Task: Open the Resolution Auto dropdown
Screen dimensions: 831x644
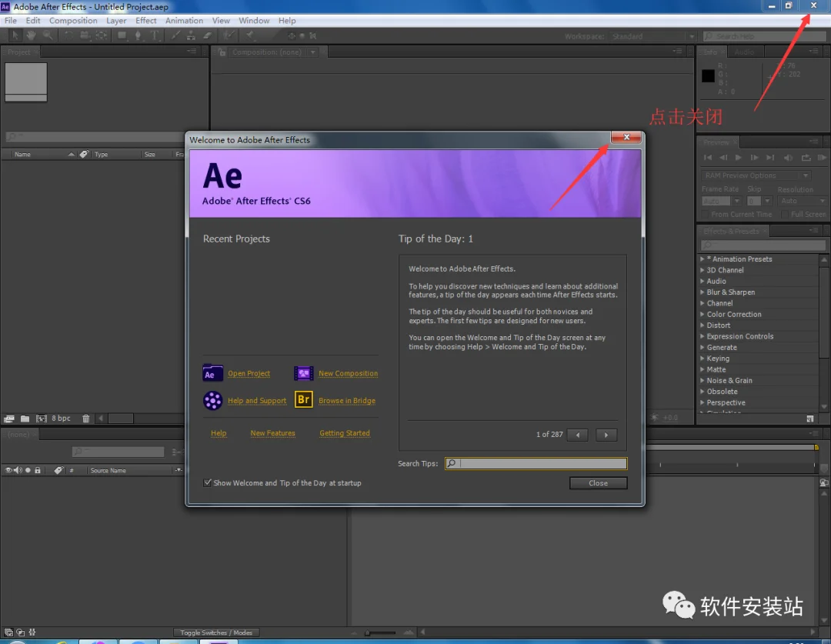Action: 803,201
